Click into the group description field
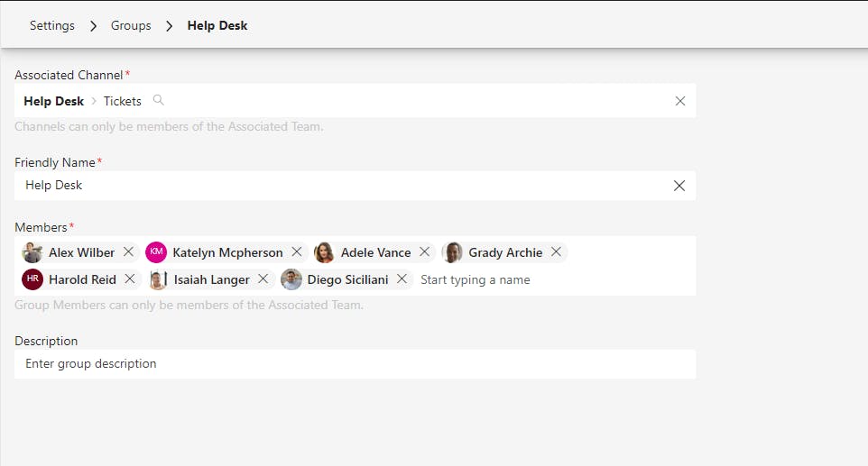868x466 pixels. point(352,364)
